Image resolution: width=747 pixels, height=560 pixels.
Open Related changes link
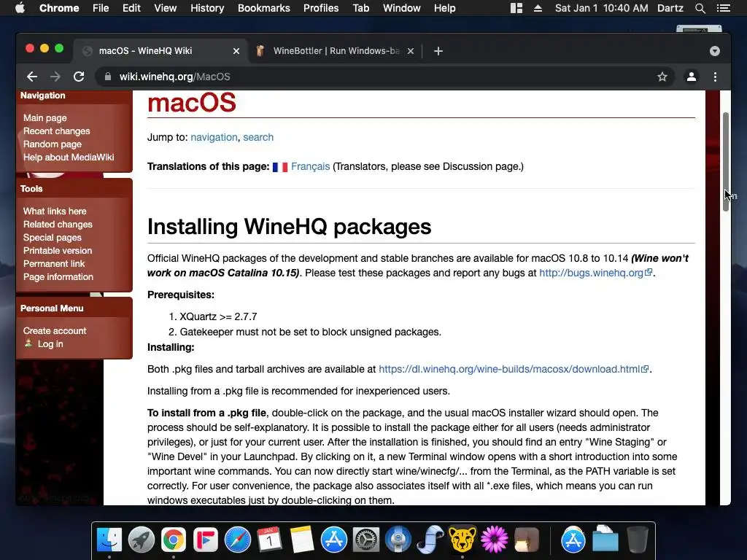(x=58, y=225)
